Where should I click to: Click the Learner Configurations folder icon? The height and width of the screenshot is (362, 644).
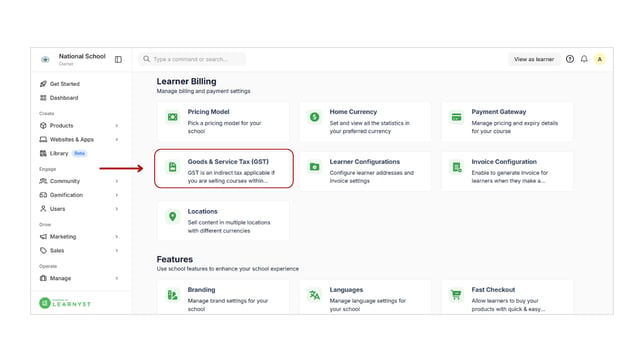tap(315, 167)
